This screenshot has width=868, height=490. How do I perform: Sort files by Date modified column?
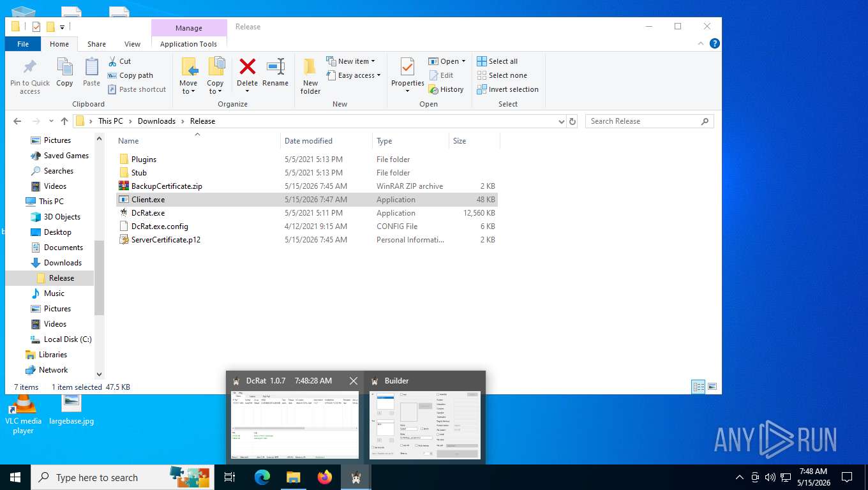tap(326, 141)
